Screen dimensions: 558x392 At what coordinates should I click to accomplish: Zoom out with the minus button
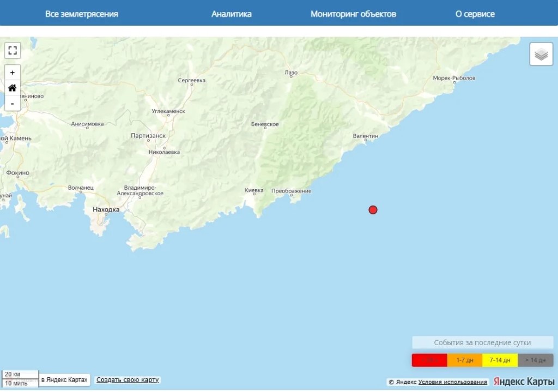[13, 103]
